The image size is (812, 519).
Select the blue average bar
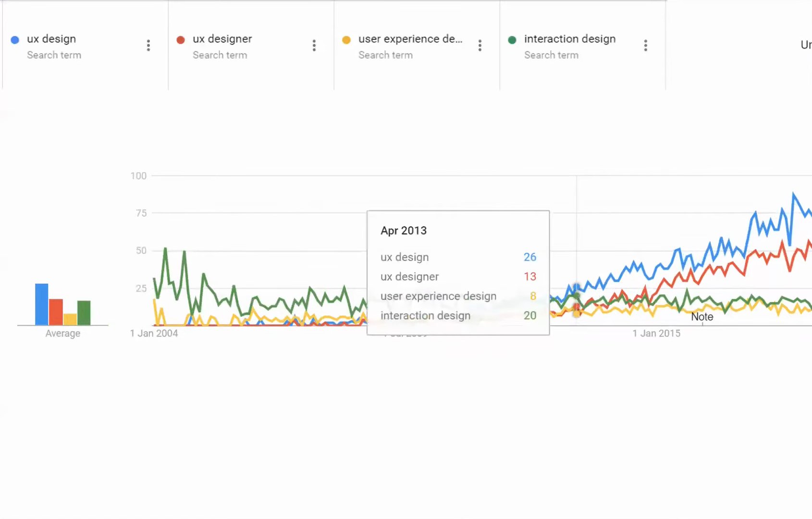42,304
